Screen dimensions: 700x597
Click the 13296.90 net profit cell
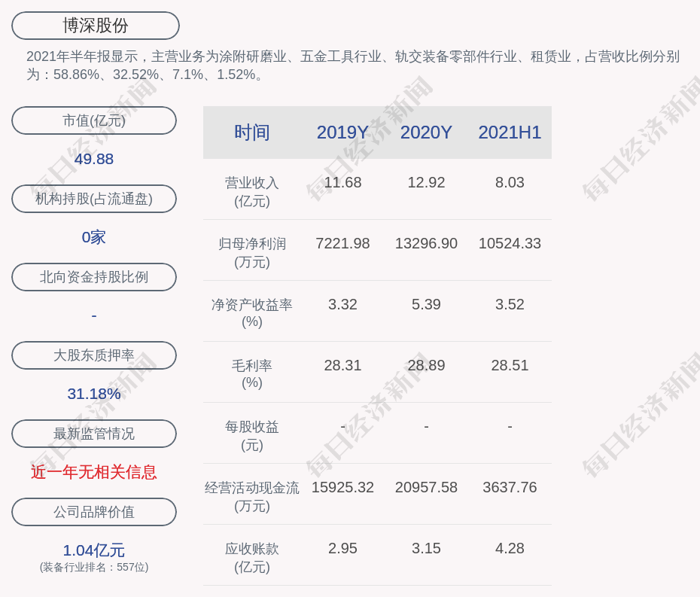[x=426, y=244]
